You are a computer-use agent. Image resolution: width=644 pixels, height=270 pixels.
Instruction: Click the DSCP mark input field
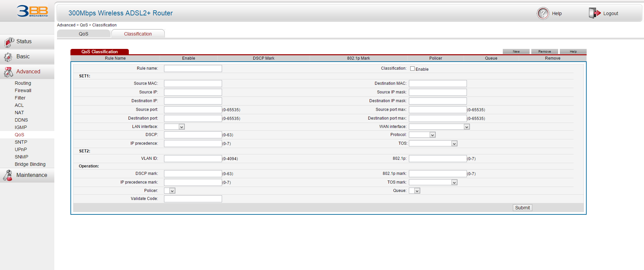point(193,174)
